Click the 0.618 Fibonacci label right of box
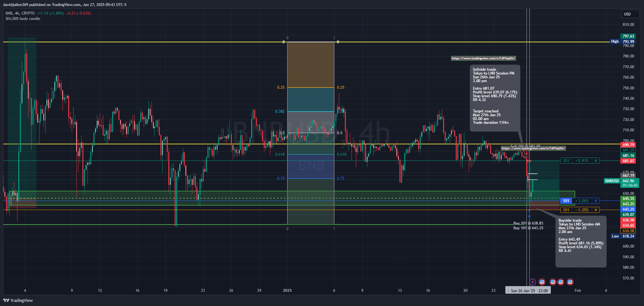 click(342, 154)
